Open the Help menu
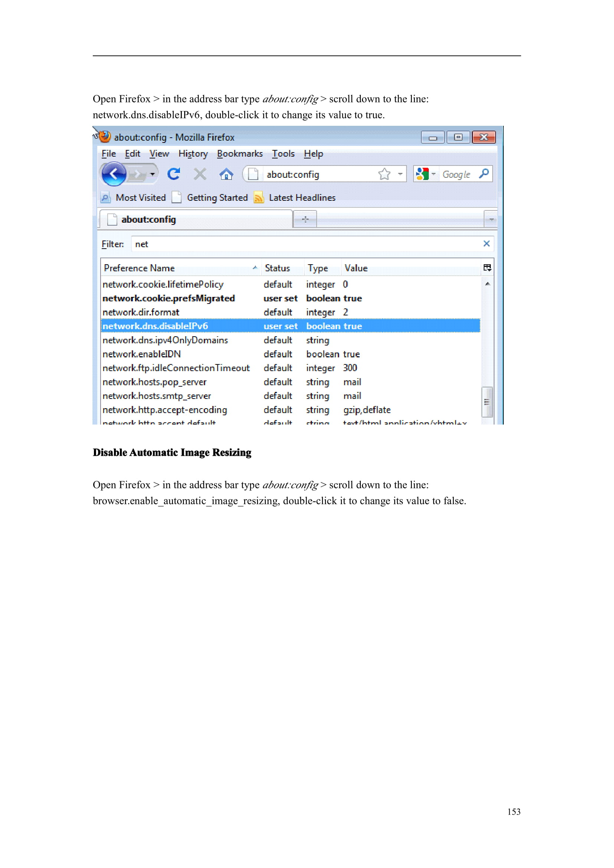The image size is (614, 868). pos(313,154)
